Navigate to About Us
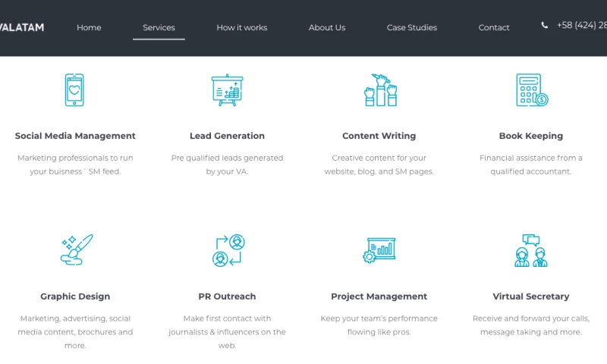Viewport: 607px width, 364px height. click(x=327, y=27)
